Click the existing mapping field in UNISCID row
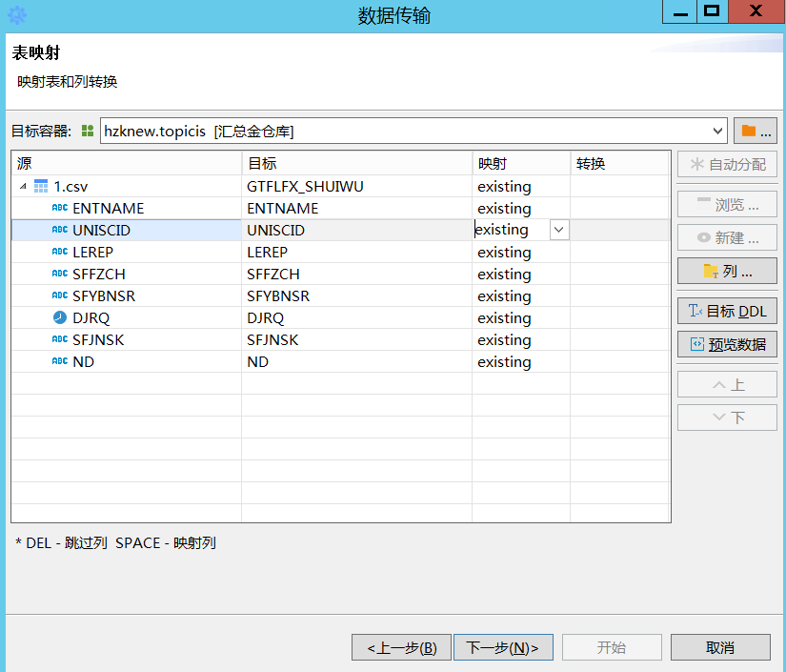The image size is (786, 672). point(512,230)
